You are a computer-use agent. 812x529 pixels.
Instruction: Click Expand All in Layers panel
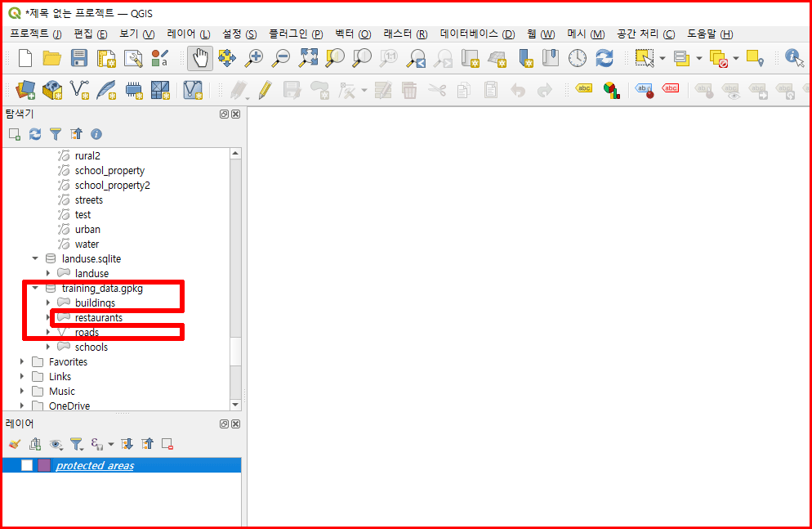[127, 444]
